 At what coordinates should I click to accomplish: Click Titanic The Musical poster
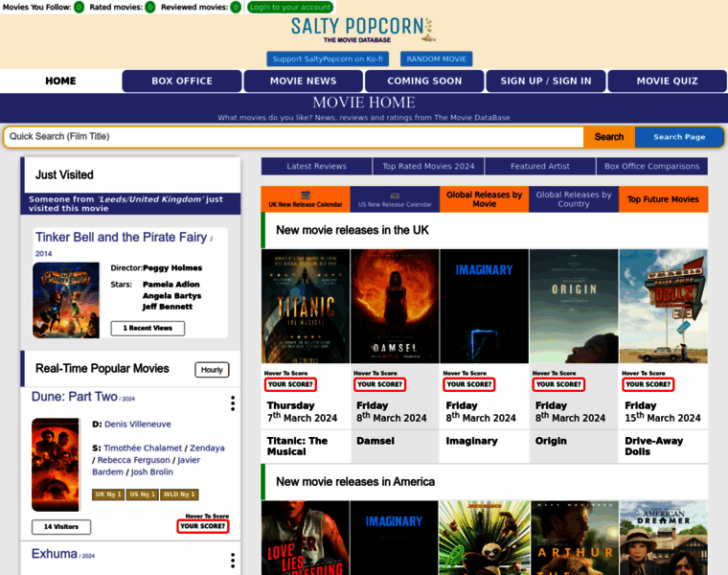pyautogui.click(x=306, y=307)
